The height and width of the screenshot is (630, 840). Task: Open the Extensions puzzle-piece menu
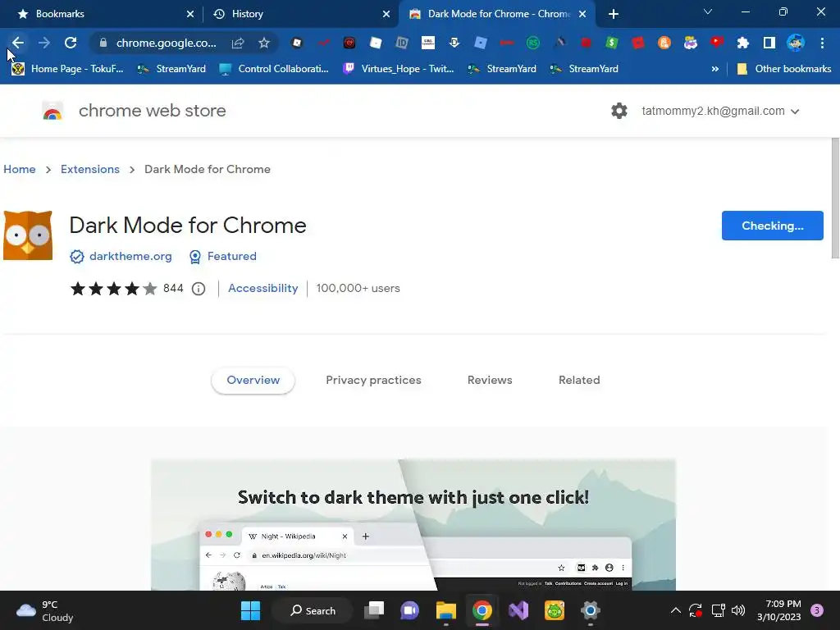[743, 43]
